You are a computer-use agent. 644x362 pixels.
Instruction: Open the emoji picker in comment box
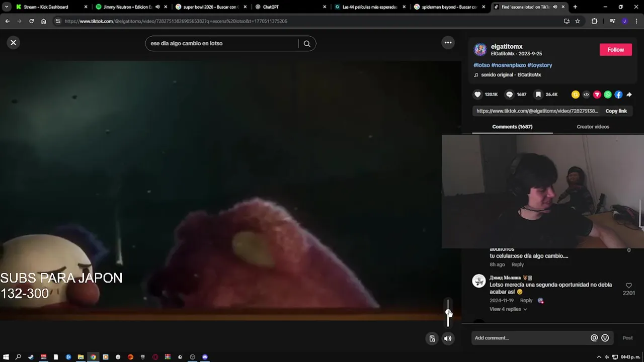pyautogui.click(x=605, y=338)
